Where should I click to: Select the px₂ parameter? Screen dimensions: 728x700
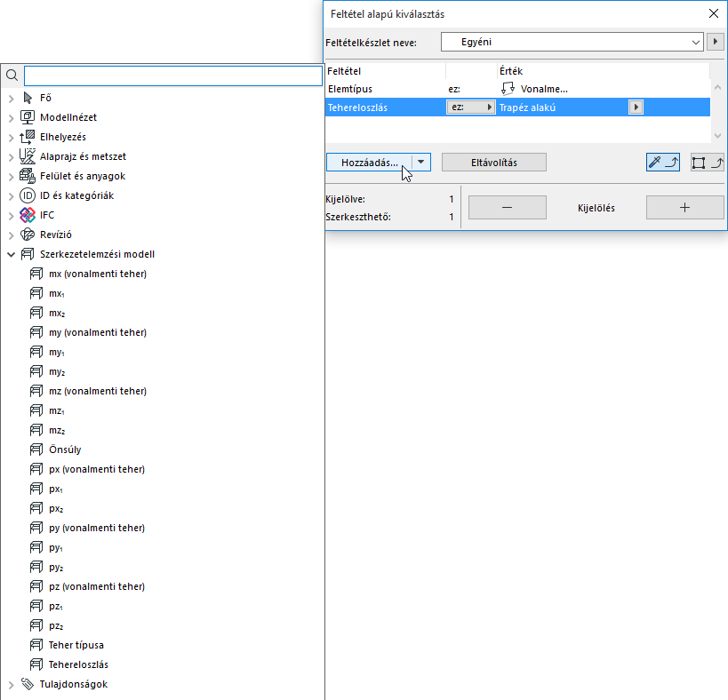click(56, 508)
